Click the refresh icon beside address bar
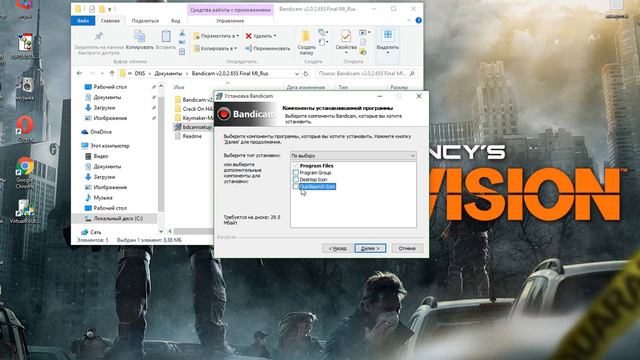This screenshot has width=640, height=360. click(306, 73)
